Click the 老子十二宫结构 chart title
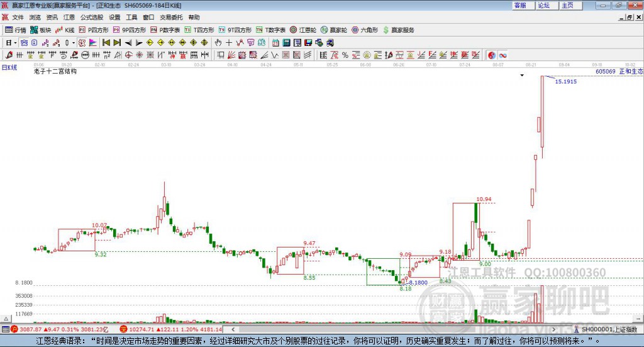Viewport: 644px width, 347px height. coord(55,71)
